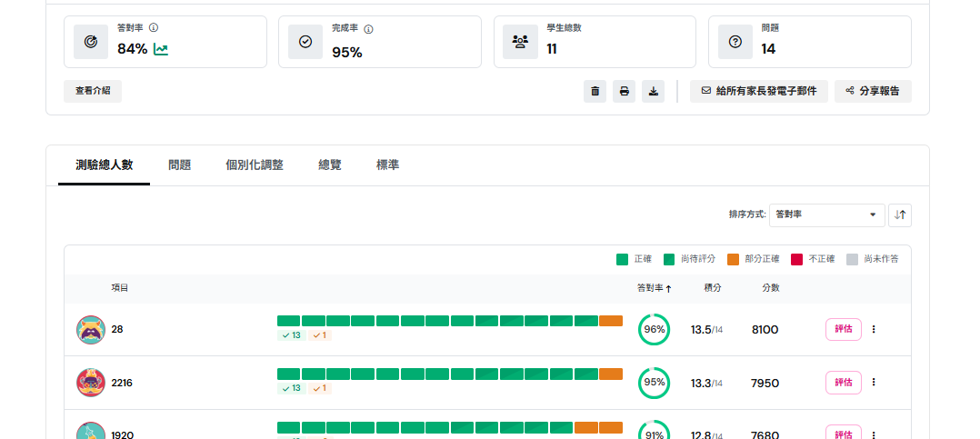Click orange partial-correct block in student 2216 row
Screen dimensions: 980x439
click(611, 374)
